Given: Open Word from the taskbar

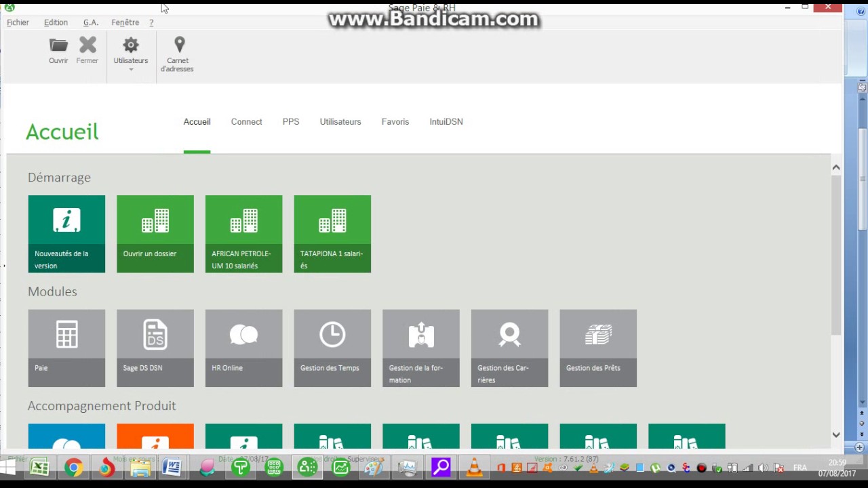Looking at the screenshot, I should [172, 468].
